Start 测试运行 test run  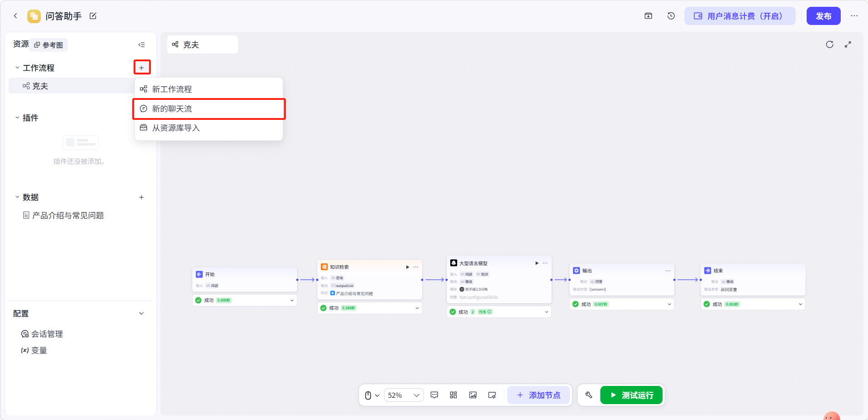tap(631, 395)
